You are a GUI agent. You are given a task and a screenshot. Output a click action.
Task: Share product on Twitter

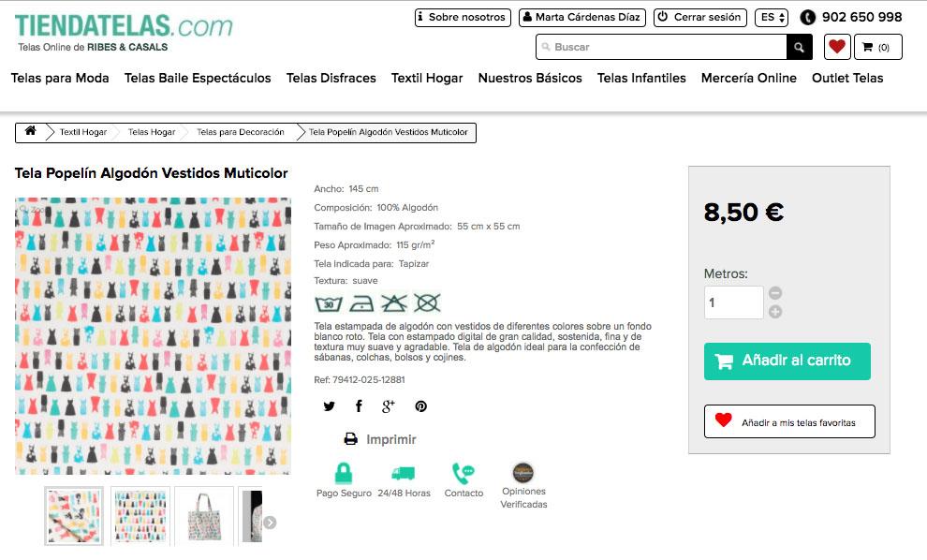tap(329, 406)
